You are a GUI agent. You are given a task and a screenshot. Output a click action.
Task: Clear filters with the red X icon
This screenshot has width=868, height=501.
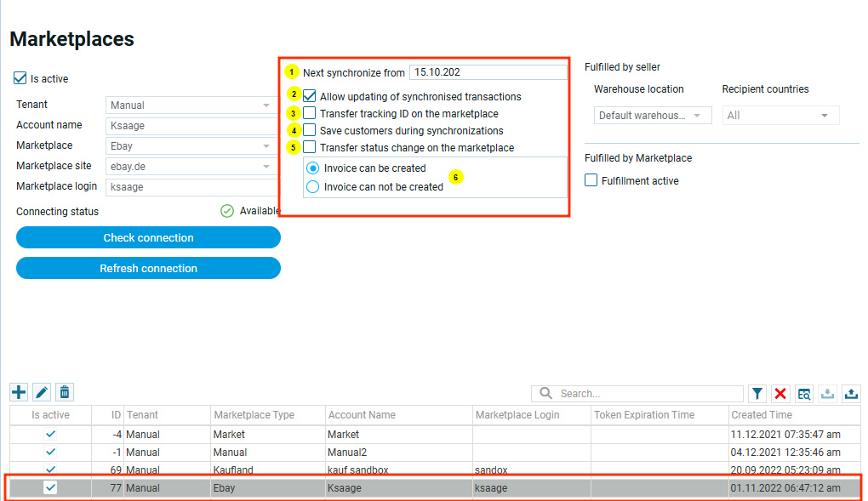[780, 393]
